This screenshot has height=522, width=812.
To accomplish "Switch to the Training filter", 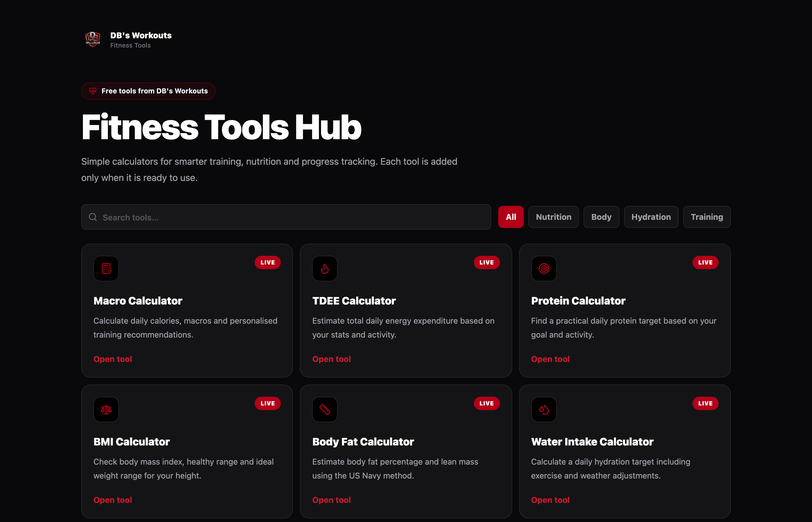I will (707, 217).
